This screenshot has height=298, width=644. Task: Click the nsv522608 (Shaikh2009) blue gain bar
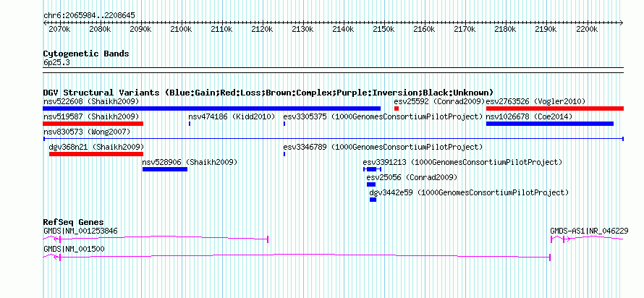tap(211, 108)
